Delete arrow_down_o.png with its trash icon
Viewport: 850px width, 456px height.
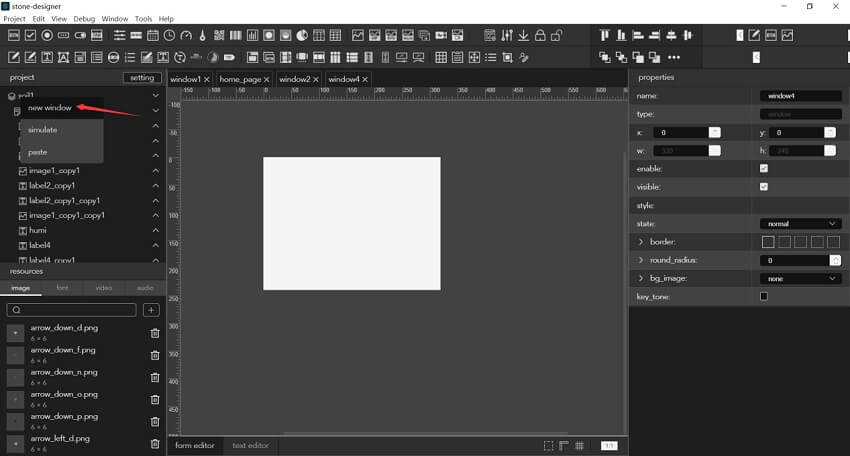pyautogui.click(x=155, y=399)
